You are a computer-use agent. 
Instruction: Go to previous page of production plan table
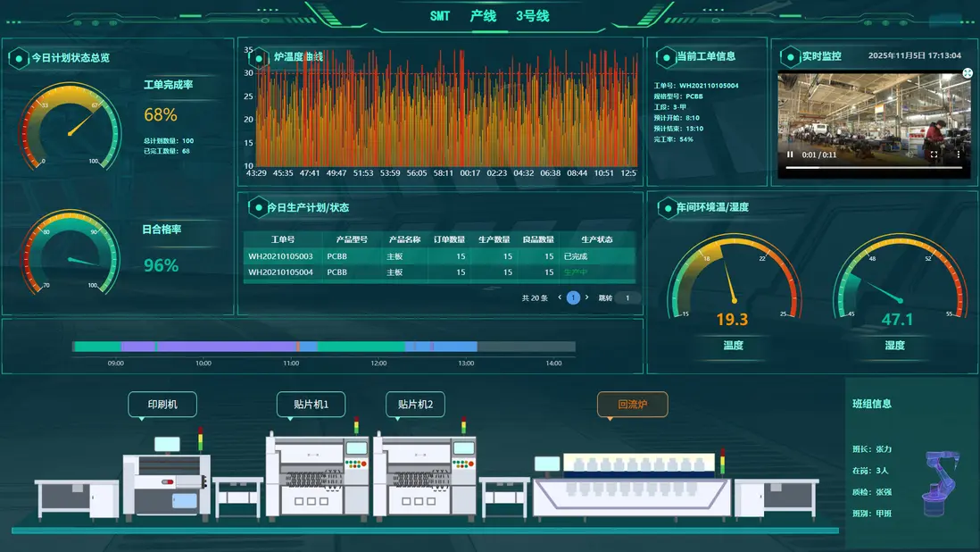560,297
